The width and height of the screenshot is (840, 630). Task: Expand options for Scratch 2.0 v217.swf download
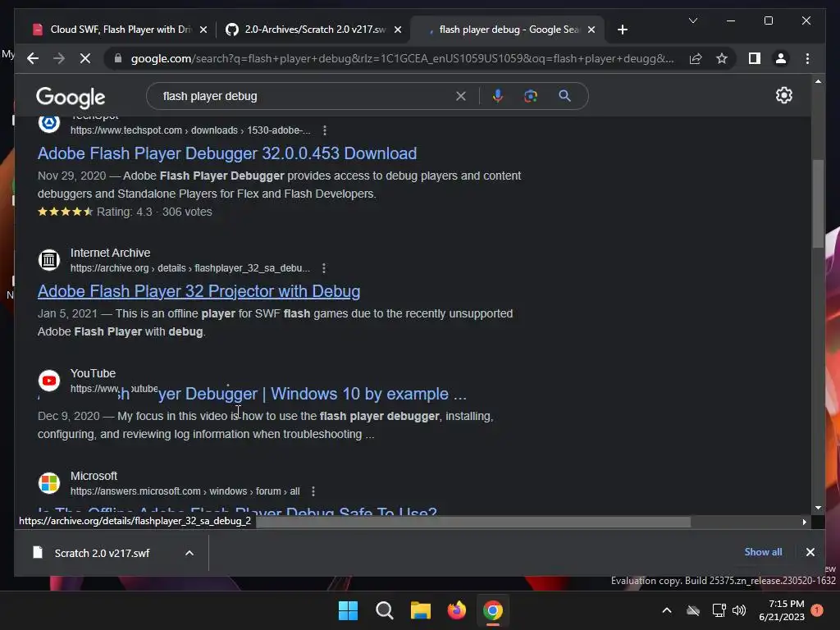click(189, 553)
